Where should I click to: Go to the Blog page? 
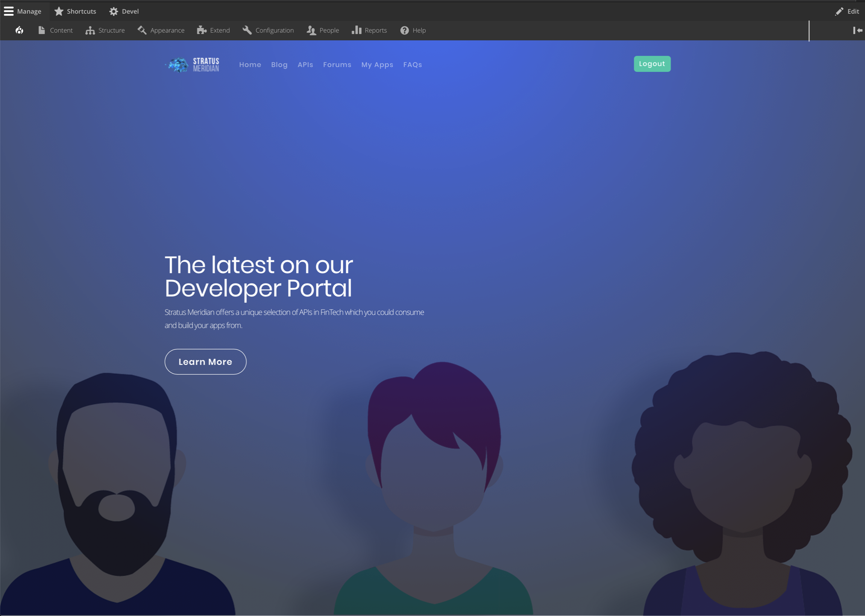279,65
